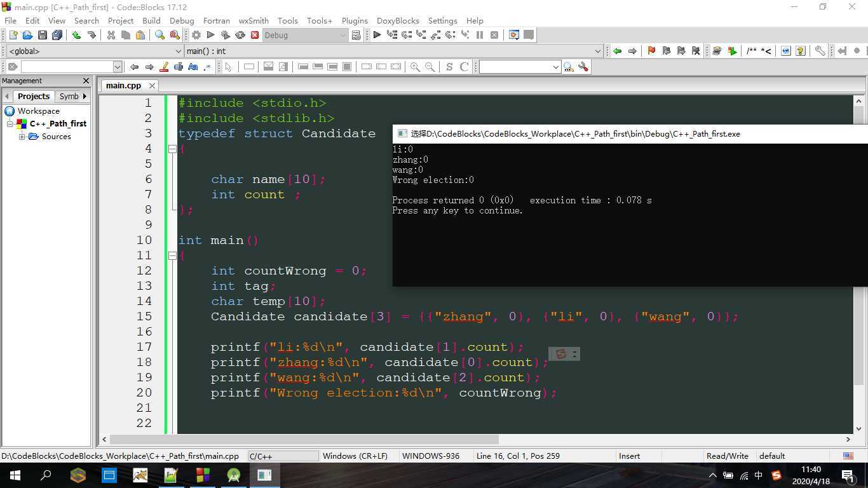Open the <global> scope dropdown
Viewport: 868px width, 488px height.
178,51
